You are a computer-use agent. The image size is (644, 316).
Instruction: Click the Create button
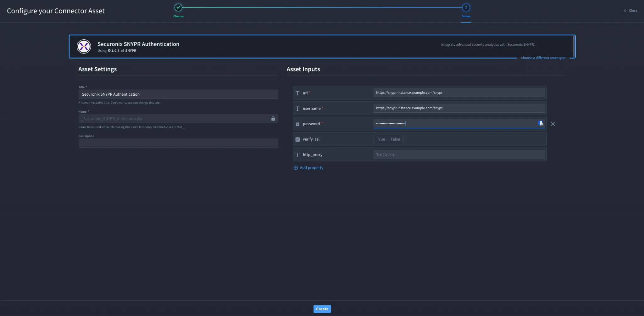point(322,309)
